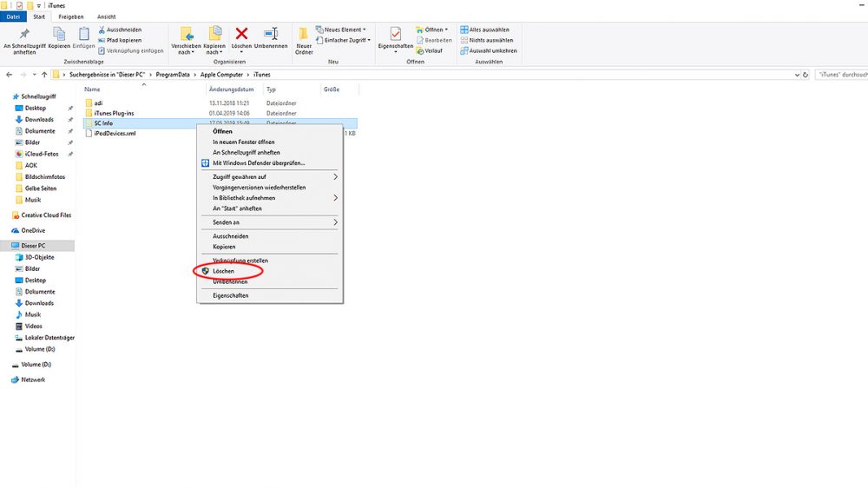868x489 pixels.
Task: Click 'Alles auswählen' in ribbon
Action: tap(485, 30)
